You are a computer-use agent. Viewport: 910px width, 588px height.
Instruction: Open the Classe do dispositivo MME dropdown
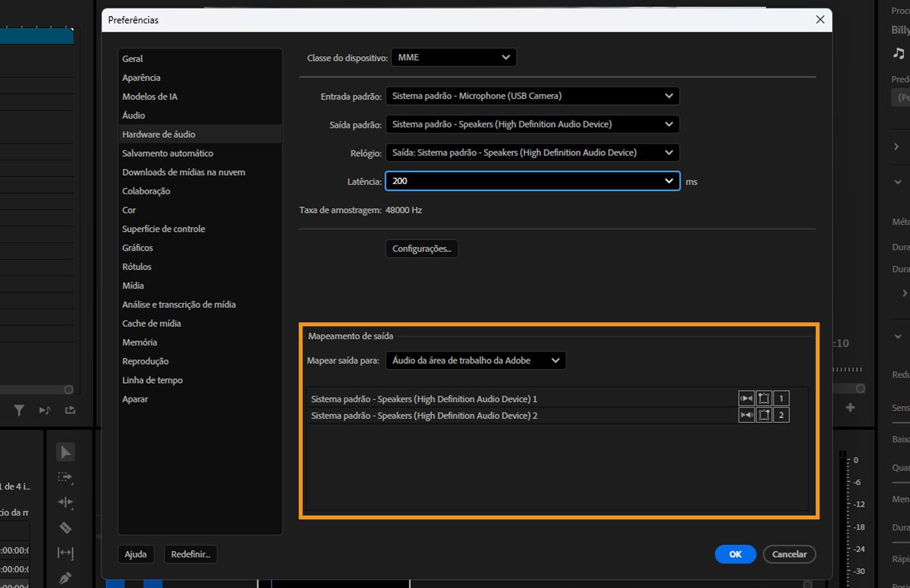[454, 57]
